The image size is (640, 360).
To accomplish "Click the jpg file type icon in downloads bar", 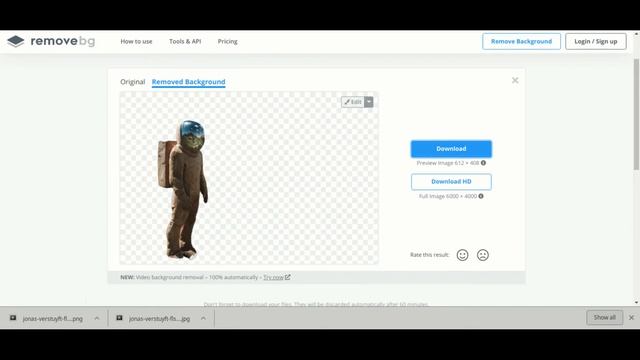I will click(119, 318).
